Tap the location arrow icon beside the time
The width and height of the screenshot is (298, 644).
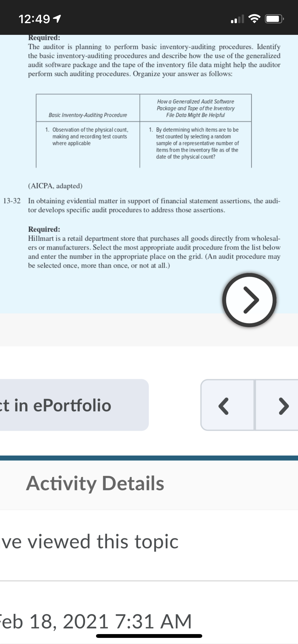[57, 19]
